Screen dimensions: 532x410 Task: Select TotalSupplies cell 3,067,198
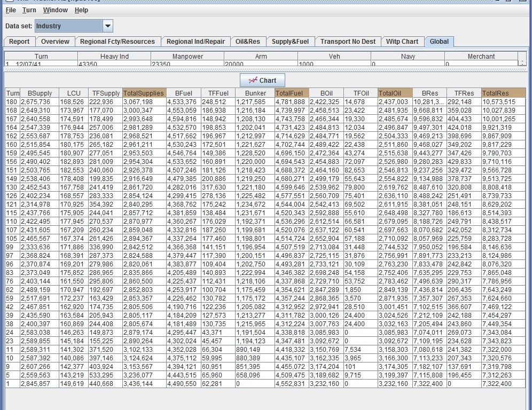click(144, 102)
